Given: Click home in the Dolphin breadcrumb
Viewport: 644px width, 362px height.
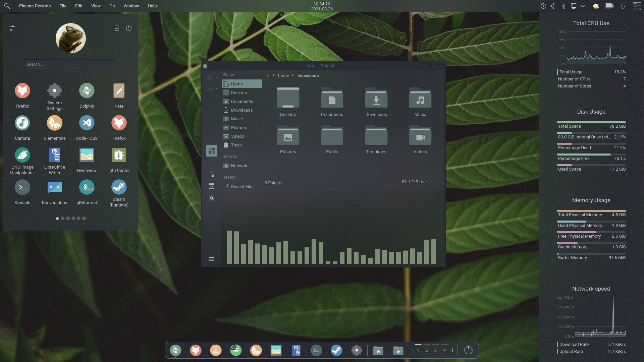Looking at the screenshot, I should [283, 76].
